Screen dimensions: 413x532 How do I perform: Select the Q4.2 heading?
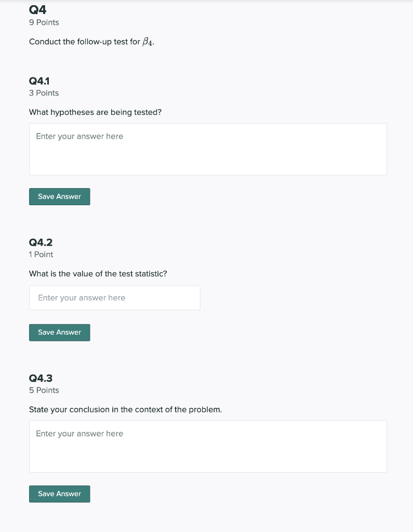point(40,242)
